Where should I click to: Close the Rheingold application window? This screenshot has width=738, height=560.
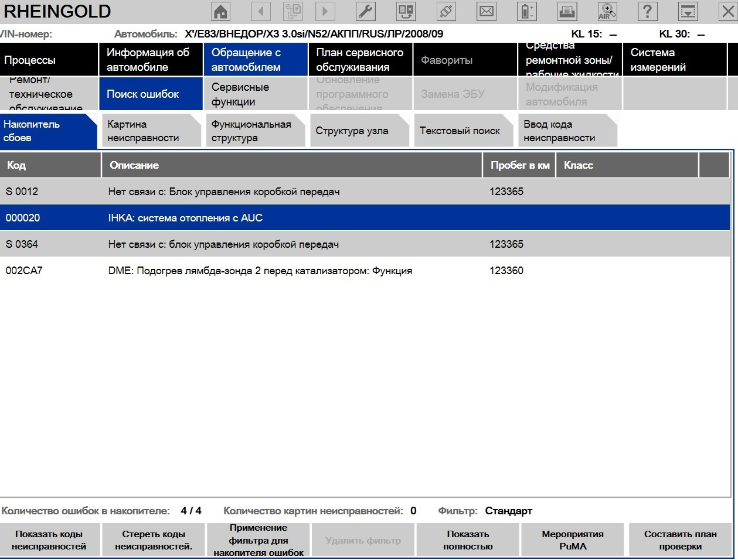coord(727,11)
